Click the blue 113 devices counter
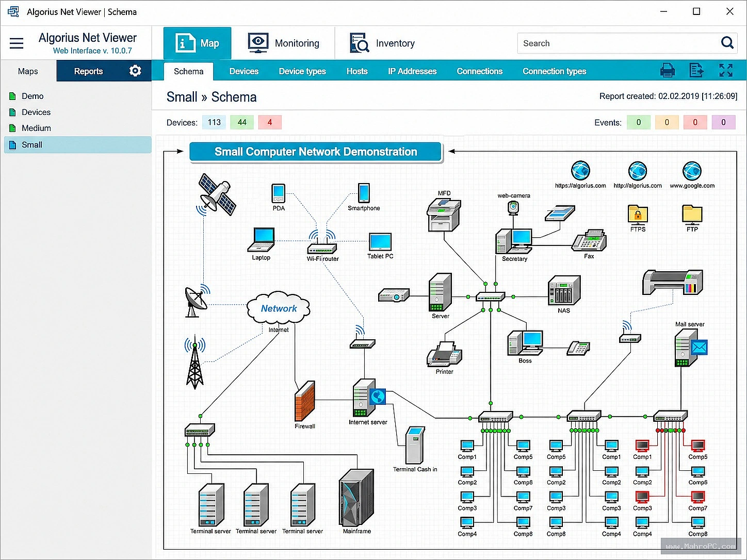 click(x=214, y=122)
